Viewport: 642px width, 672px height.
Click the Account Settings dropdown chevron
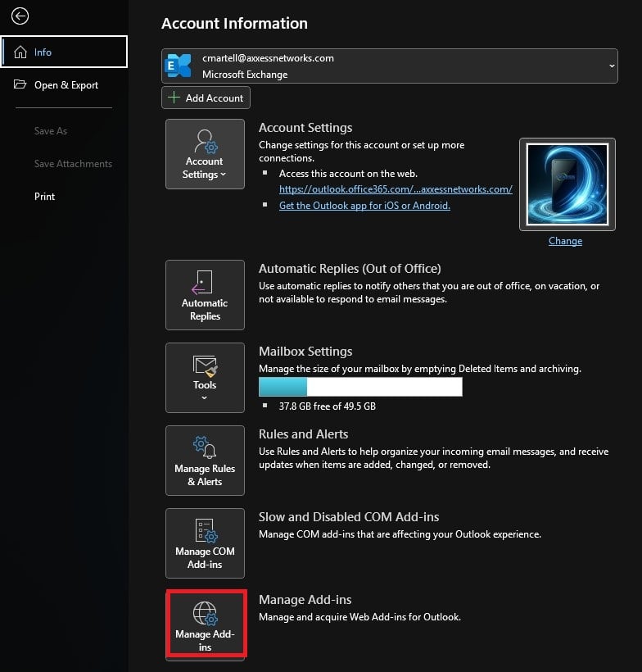pyautogui.click(x=223, y=175)
